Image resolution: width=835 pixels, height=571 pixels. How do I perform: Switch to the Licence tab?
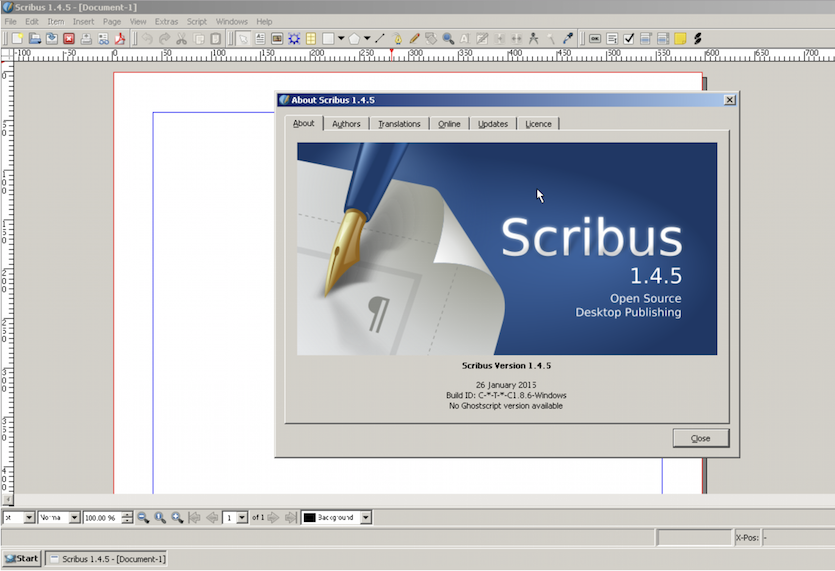[538, 124]
